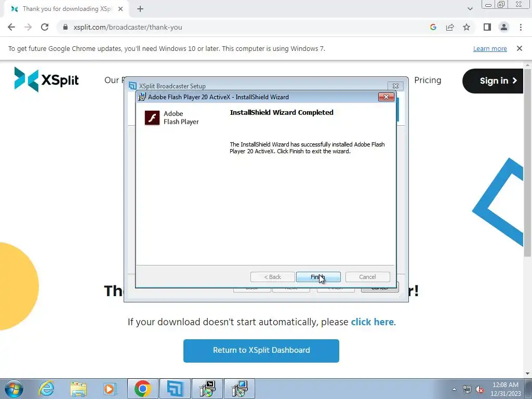The width and height of the screenshot is (532, 399).
Task: Click the network tray icon
Action: tap(467, 389)
